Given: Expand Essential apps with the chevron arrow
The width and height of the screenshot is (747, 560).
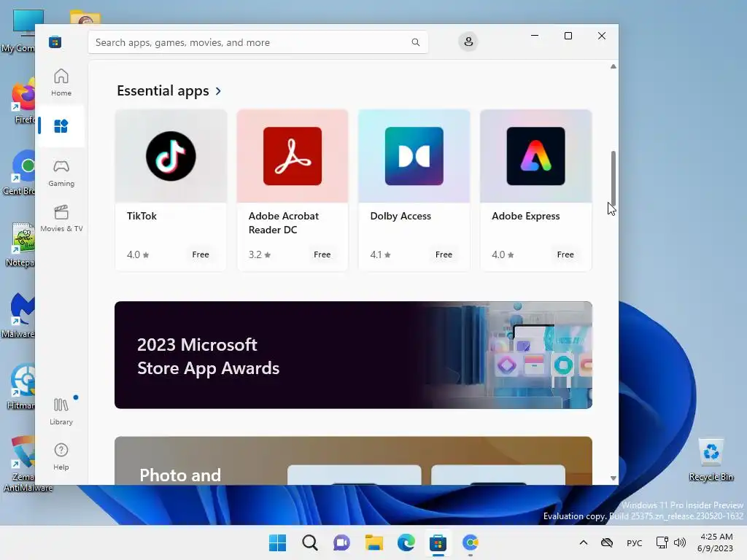Looking at the screenshot, I should click(218, 91).
